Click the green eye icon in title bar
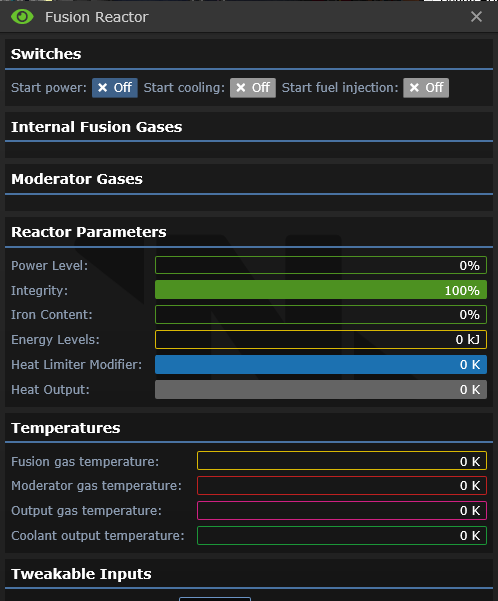498x601 pixels. (22, 17)
